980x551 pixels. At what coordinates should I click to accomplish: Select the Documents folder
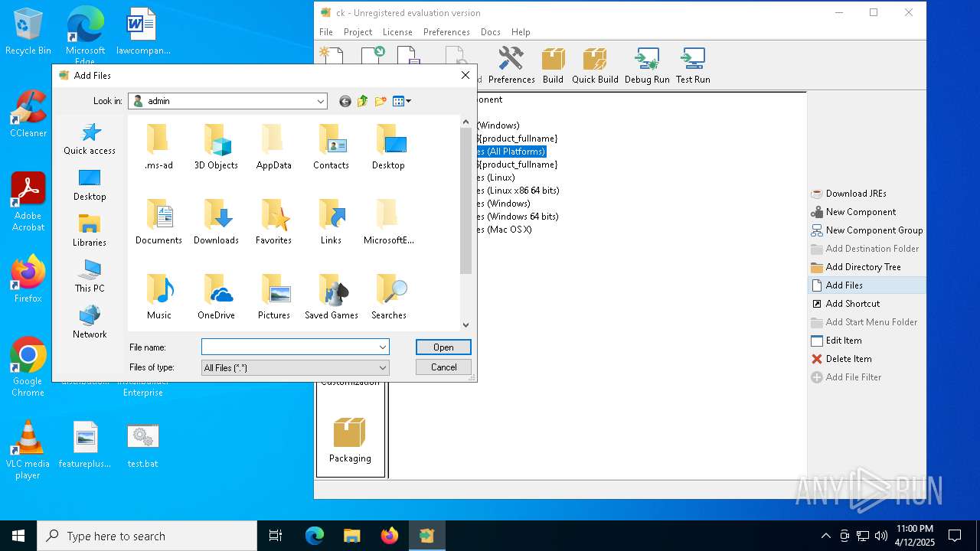point(158,222)
